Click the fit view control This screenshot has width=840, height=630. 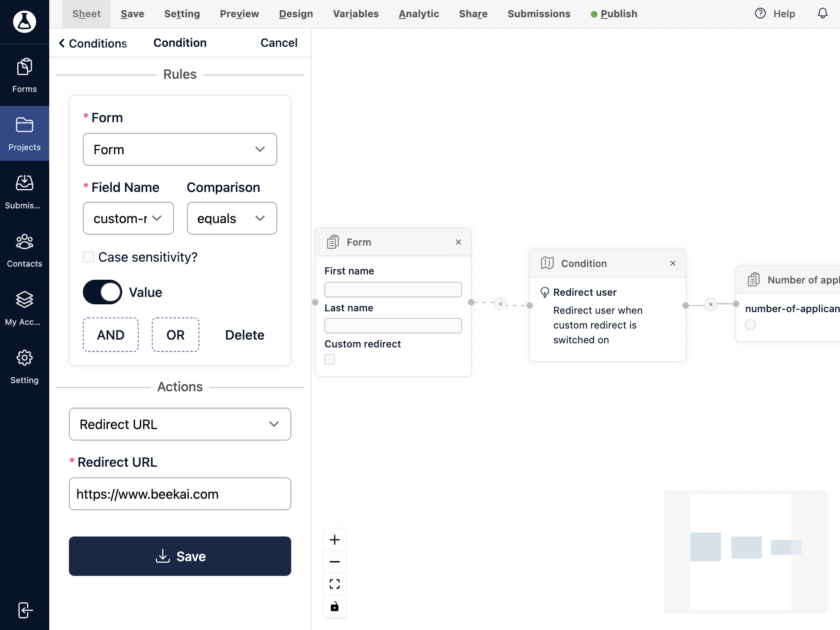coord(335,584)
